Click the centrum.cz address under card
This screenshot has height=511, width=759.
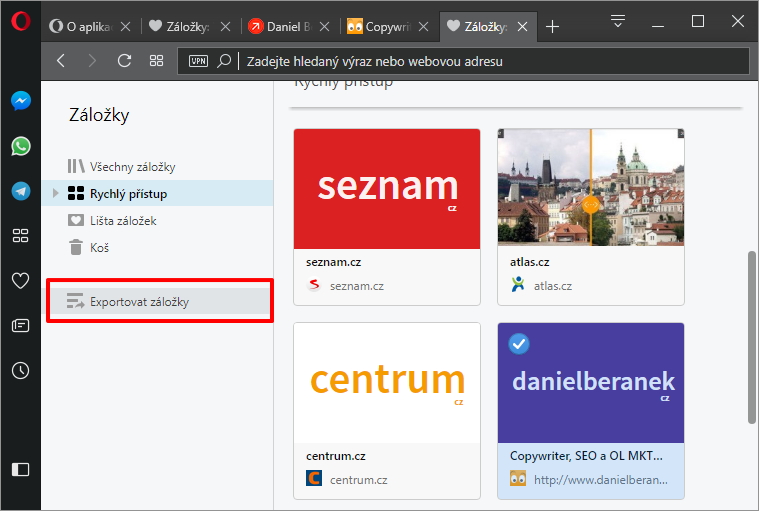[359, 480]
